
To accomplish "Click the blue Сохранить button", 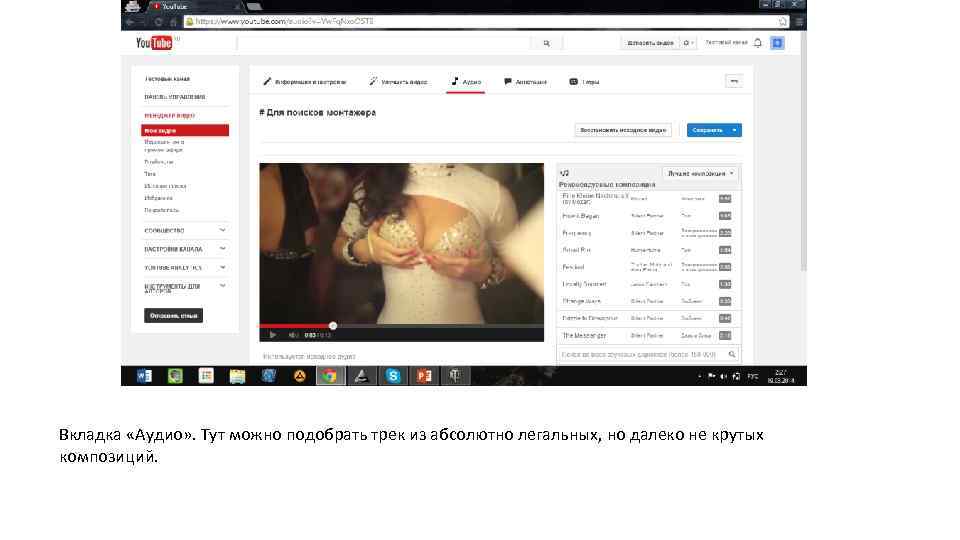I will coord(708,130).
